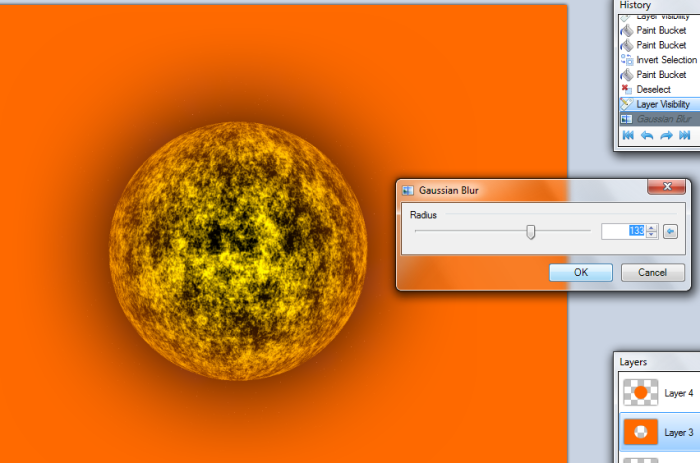Screen dimensions: 700x463
Task: Click the Radius slider thumb
Action: (x=530, y=232)
